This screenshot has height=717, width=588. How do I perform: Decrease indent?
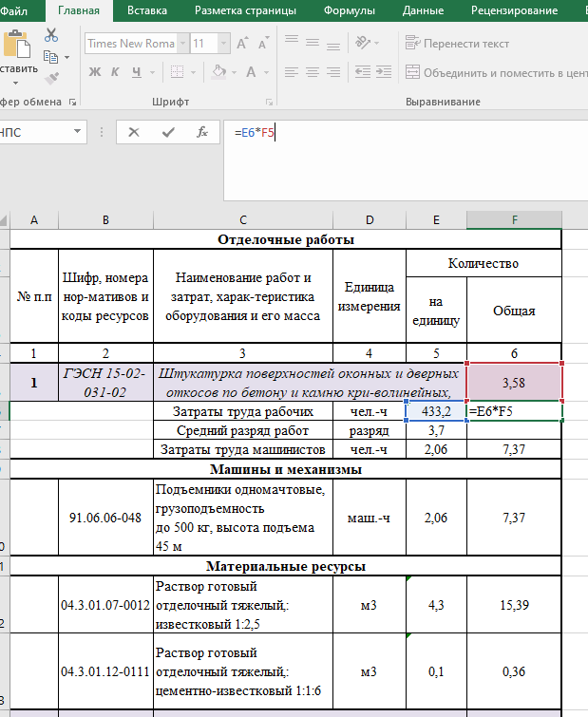pos(363,72)
